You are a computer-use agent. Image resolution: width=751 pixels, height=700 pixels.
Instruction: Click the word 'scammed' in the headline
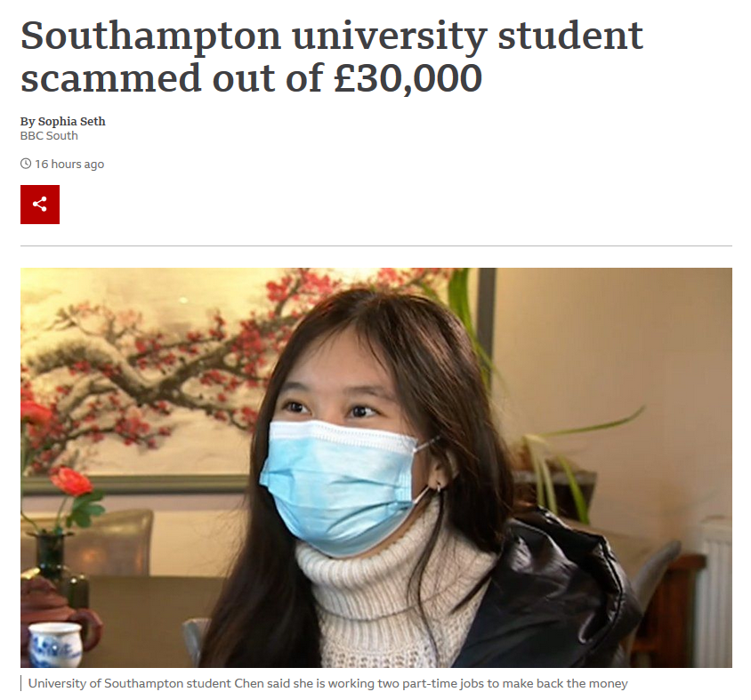[x=110, y=78]
